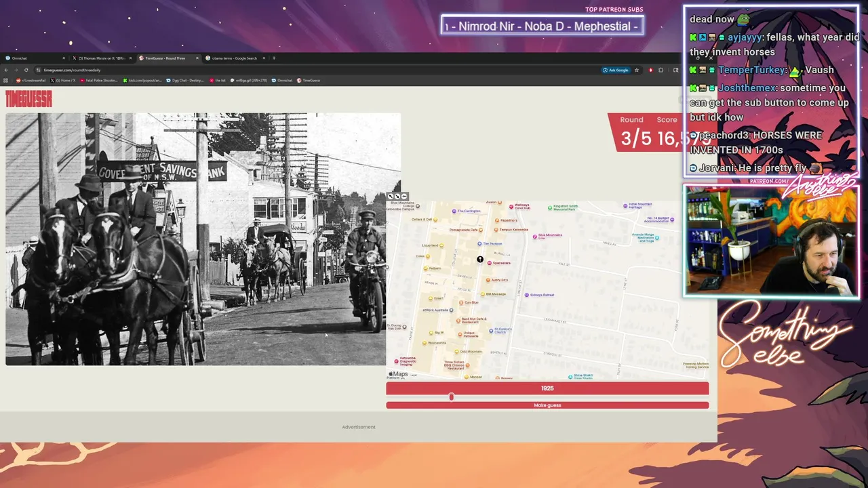The width and height of the screenshot is (868, 488).
Task: Click the Ask Google lens button
Action: coord(616,70)
